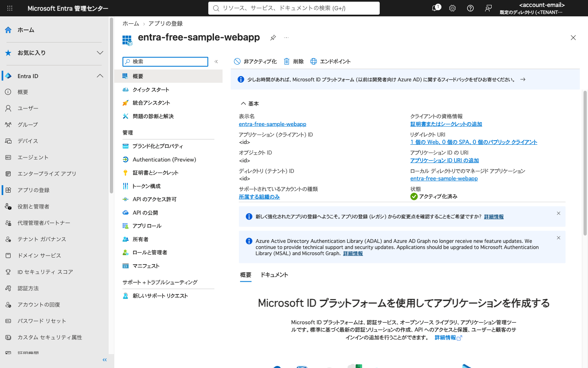588x368 pixels.
Task: Click inside the resource menu 検索 box
Action: coord(165,61)
